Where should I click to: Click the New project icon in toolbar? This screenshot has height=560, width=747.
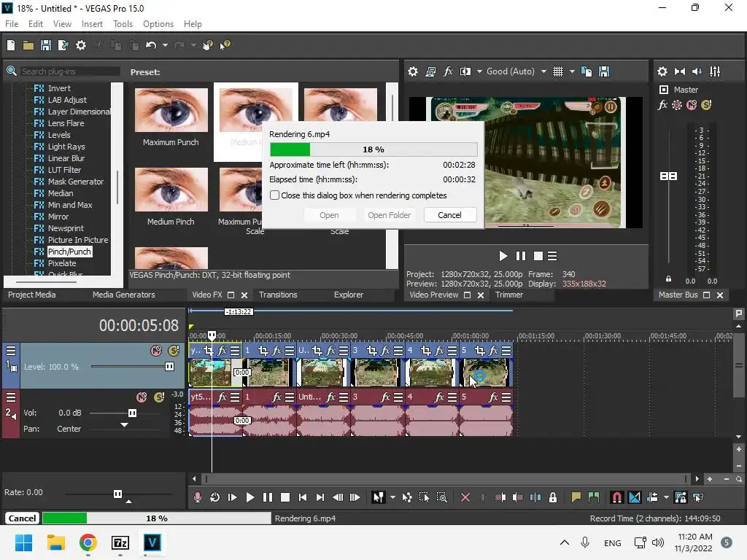[11, 45]
